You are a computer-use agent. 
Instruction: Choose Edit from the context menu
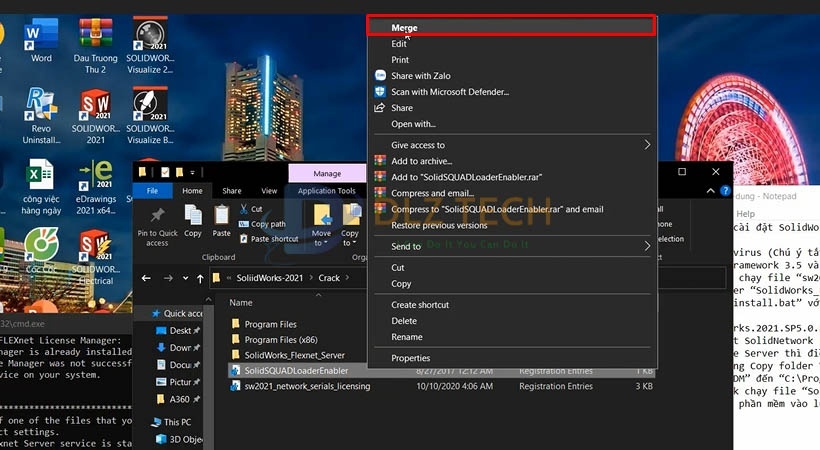[511, 44]
